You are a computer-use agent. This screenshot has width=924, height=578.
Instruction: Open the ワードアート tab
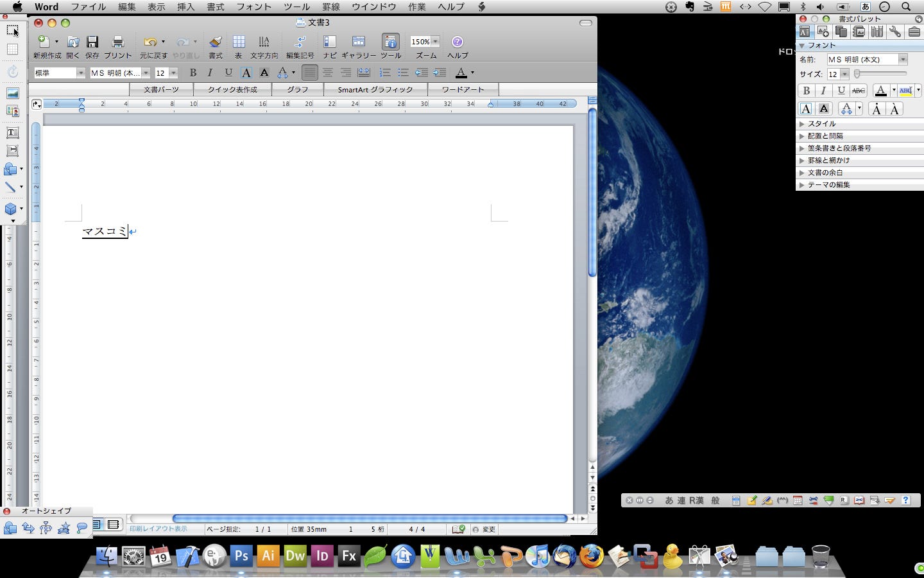tap(463, 89)
